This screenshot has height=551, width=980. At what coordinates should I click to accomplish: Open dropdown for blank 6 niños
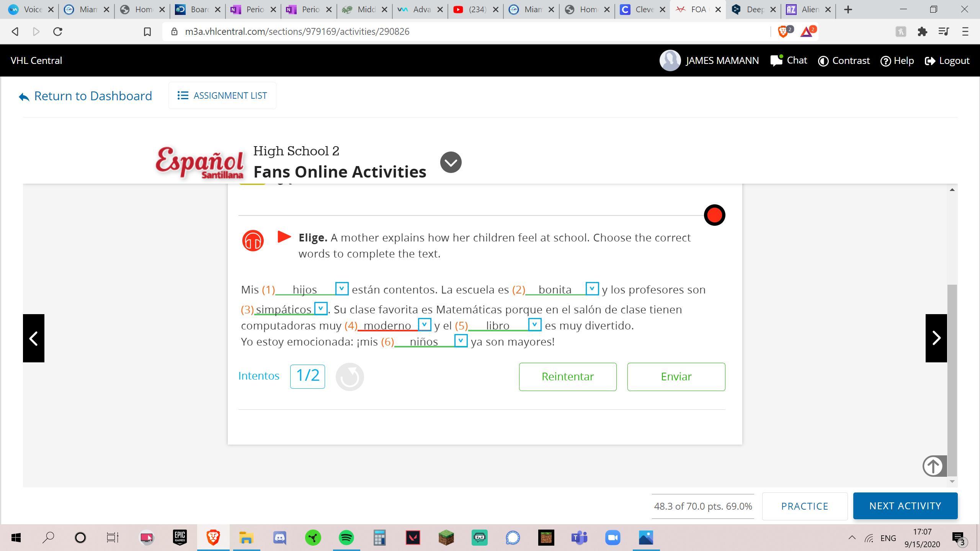(461, 341)
